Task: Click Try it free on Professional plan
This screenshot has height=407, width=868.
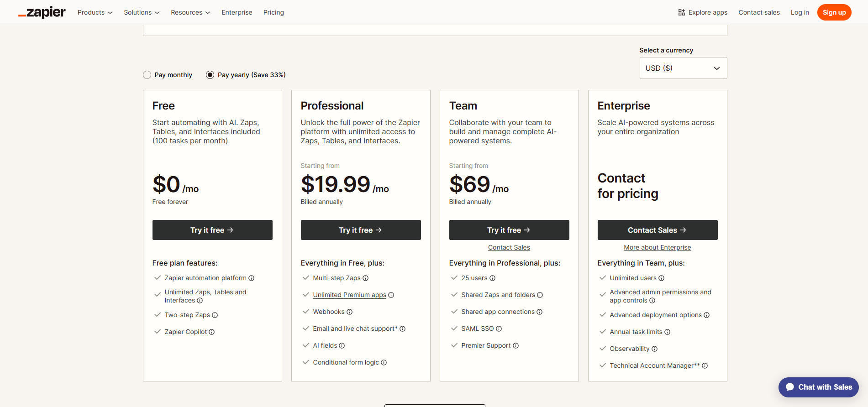Action: pos(361,230)
